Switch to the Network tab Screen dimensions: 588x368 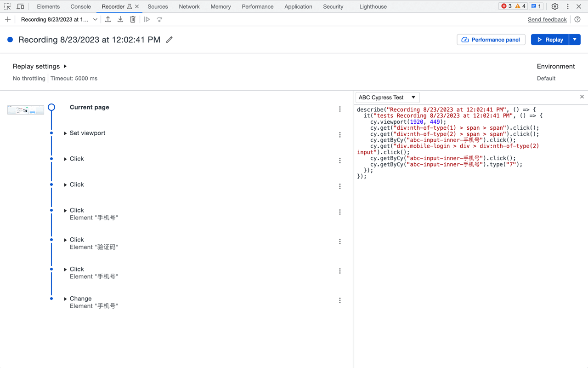coord(189,6)
